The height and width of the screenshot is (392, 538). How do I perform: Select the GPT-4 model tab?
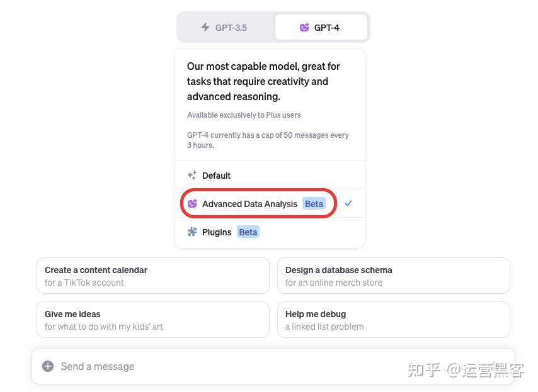click(x=321, y=27)
